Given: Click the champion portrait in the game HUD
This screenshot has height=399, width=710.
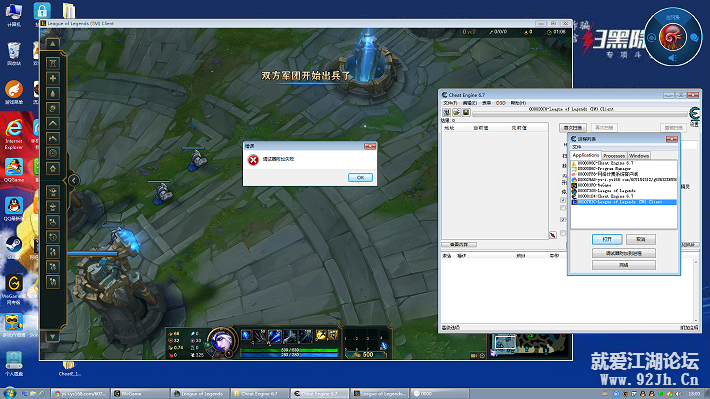Looking at the screenshot, I should click(x=221, y=340).
